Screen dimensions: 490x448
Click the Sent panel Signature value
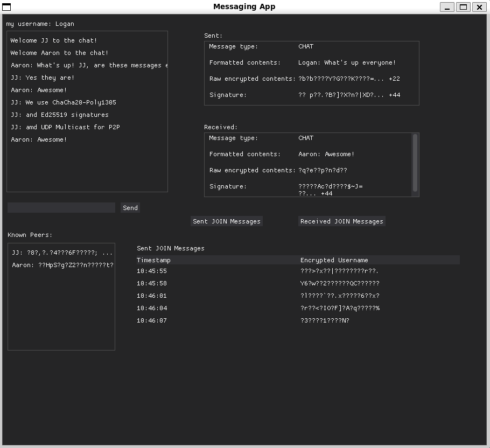349,95
